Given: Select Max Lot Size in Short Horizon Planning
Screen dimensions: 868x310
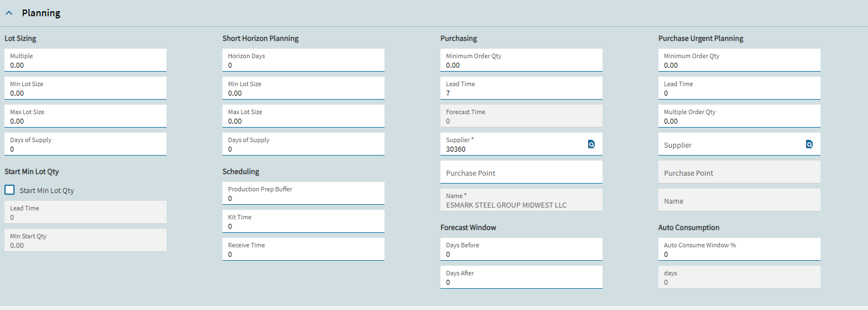Looking at the screenshot, I should (x=303, y=116).
